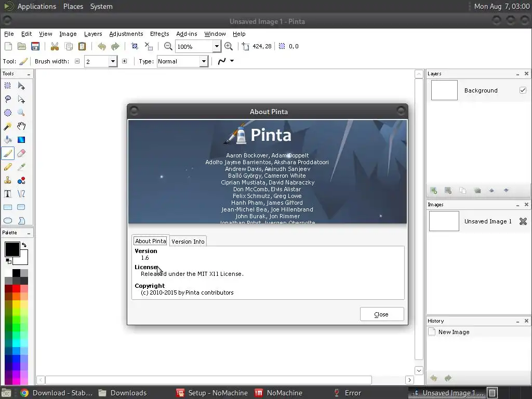The width and height of the screenshot is (532, 399).
Task: Decrease brush width with minus button
Action: pos(77,61)
